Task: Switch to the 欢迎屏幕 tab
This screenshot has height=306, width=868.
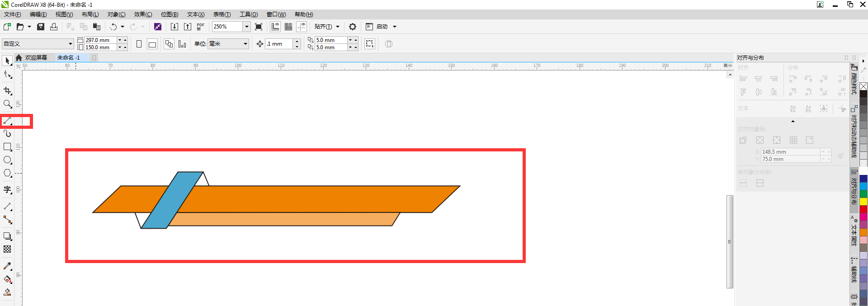Action: pos(36,57)
